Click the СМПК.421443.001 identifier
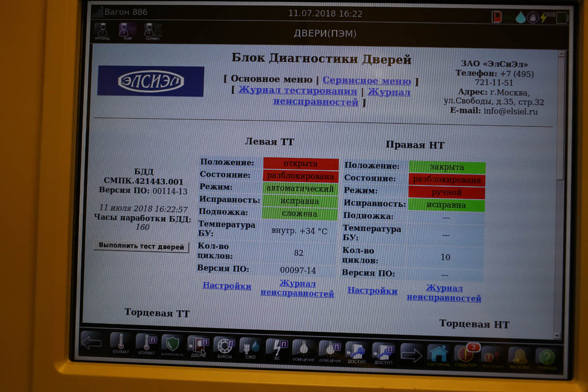The height and width of the screenshot is (392, 588). (x=144, y=181)
